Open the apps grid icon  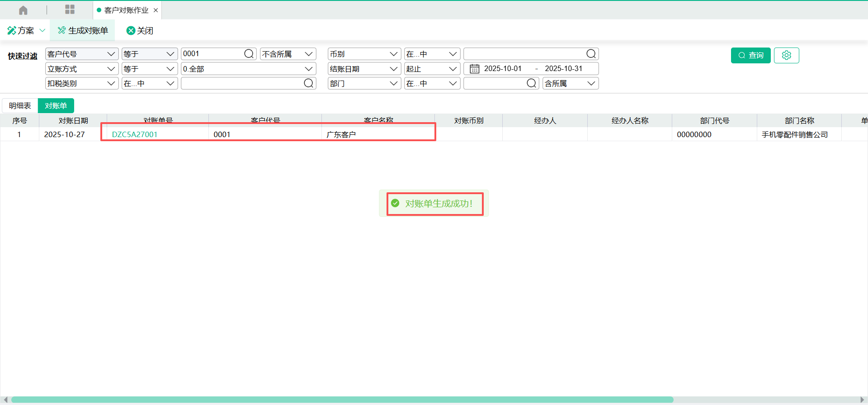[70, 10]
